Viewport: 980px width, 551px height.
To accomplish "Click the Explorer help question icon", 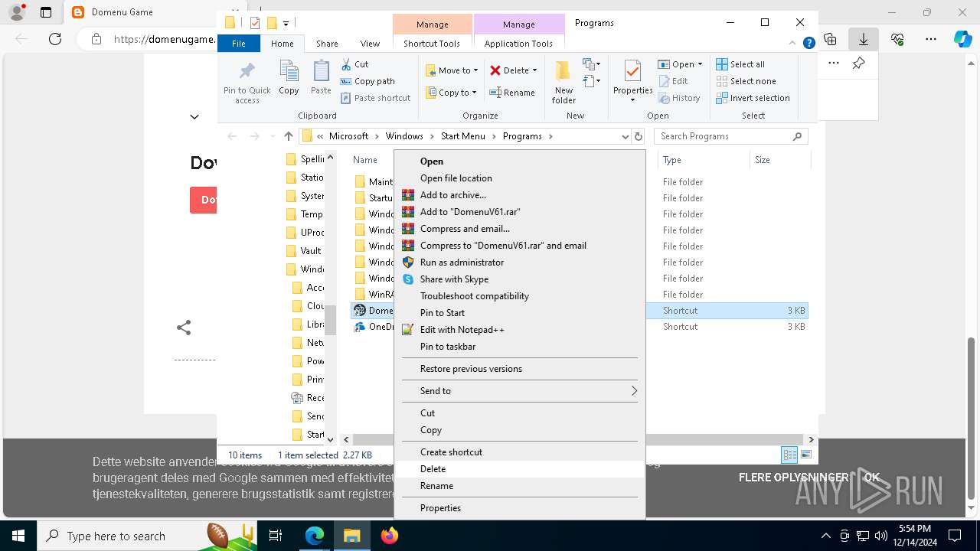I will [x=808, y=44].
